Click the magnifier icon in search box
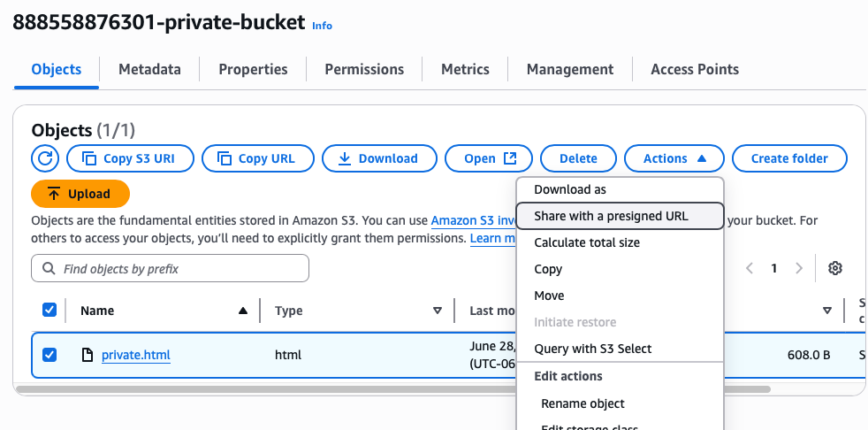The image size is (868, 430). [x=49, y=269]
